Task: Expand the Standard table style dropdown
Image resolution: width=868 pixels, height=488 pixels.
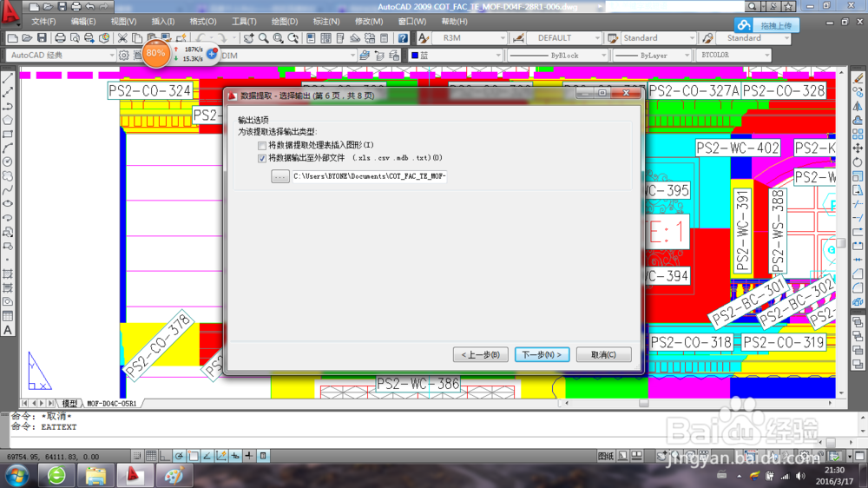Action: pyautogui.click(x=692, y=37)
